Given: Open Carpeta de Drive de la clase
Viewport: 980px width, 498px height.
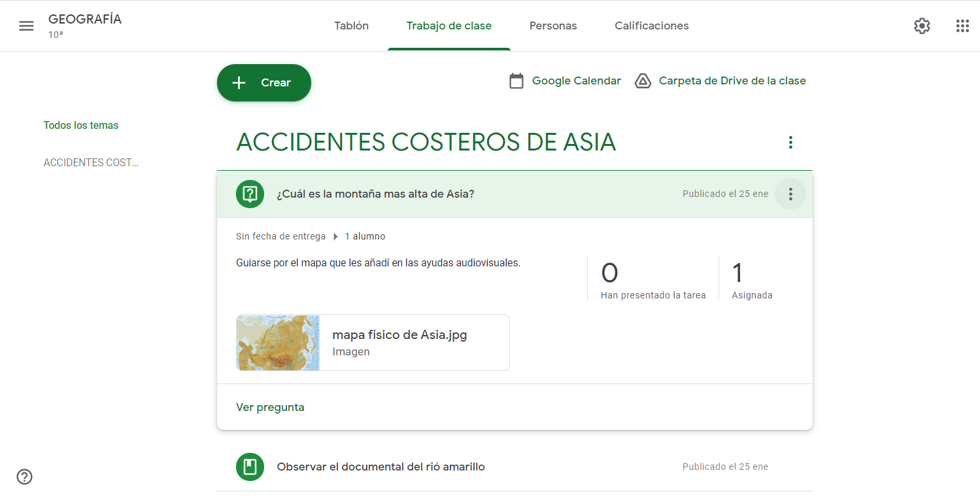Looking at the screenshot, I should (732, 81).
